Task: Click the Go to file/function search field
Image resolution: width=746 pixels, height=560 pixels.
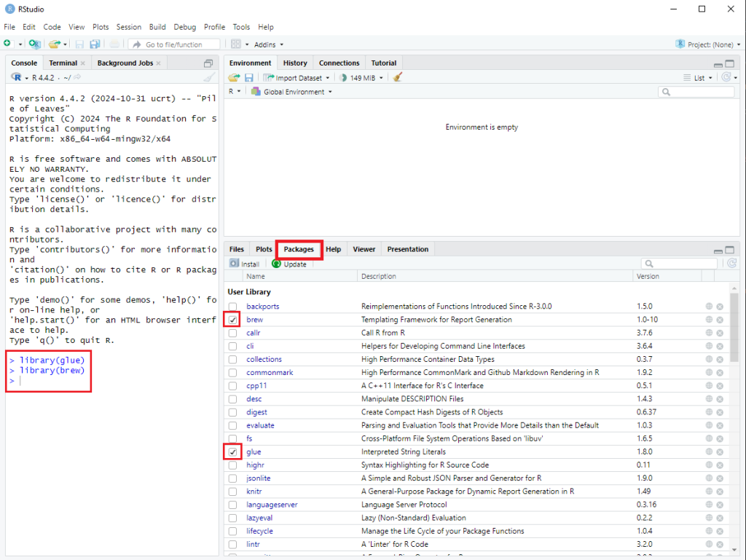Action: [173, 44]
